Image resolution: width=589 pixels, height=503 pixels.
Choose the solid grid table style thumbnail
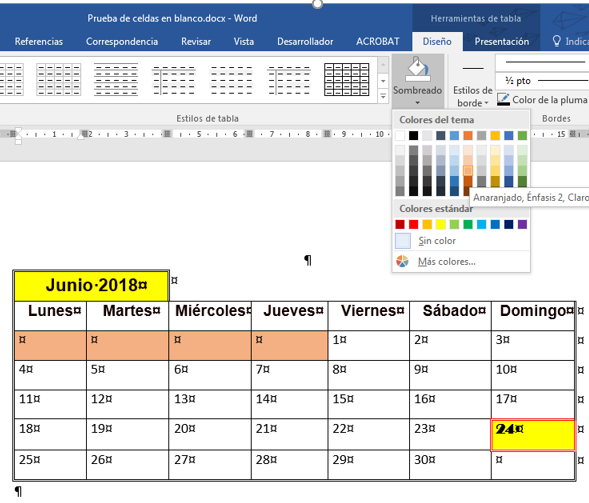coord(346,79)
